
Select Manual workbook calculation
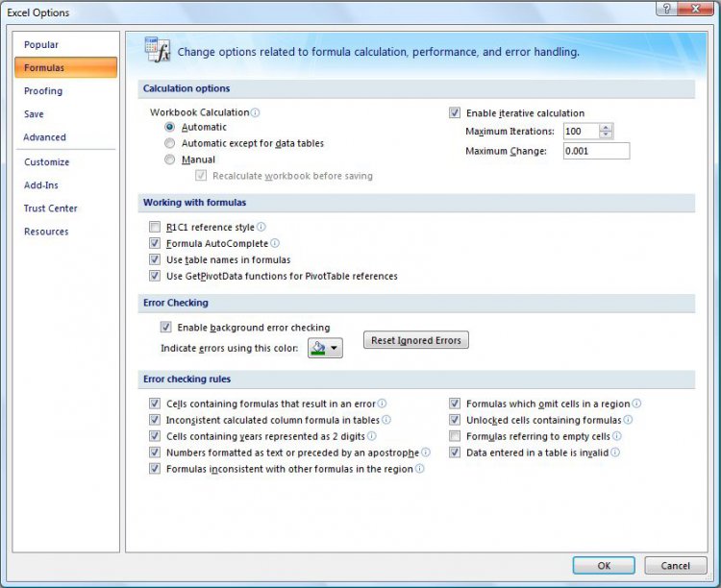click(x=169, y=159)
